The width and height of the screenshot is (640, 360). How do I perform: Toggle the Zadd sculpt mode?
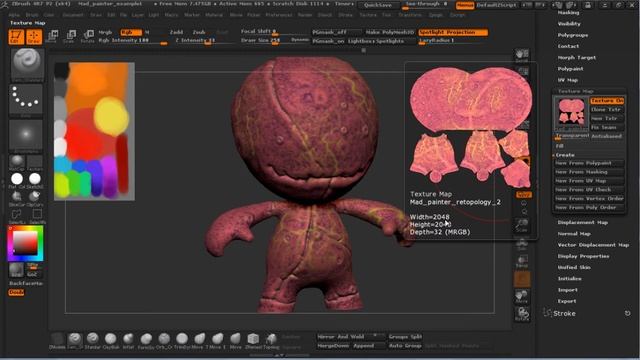[176, 32]
